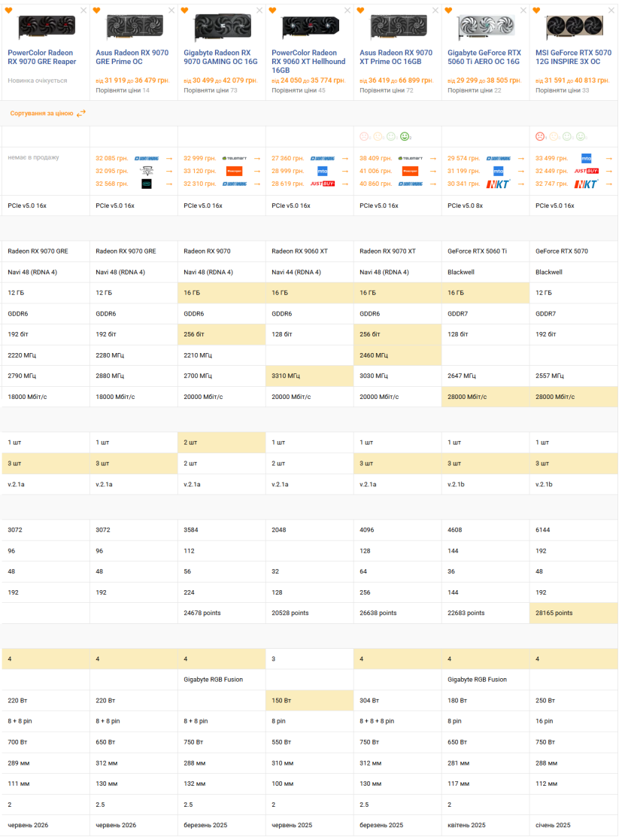Viewport: 628px width, 840px height.
Task: Remove PowerColor RX 9060 XT Hellhound column
Action: click(x=347, y=11)
